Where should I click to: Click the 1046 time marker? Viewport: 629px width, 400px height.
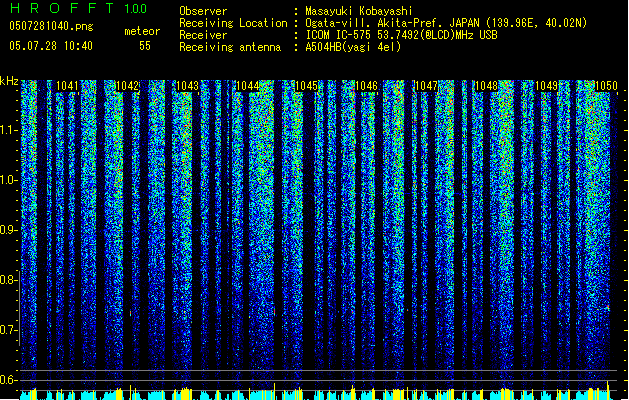(x=367, y=86)
